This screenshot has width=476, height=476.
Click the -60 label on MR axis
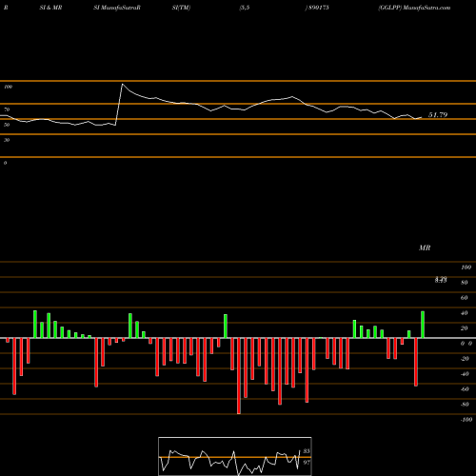(x=465, y=389)
